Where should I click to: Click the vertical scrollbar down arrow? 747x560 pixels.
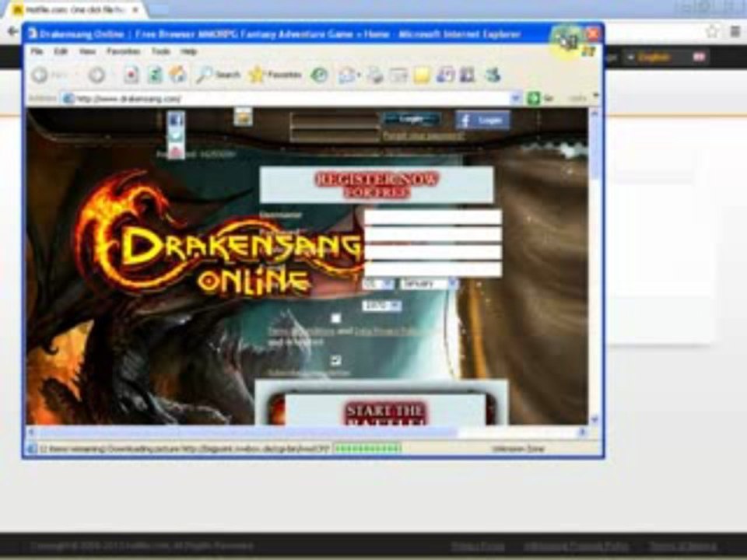(x=594, y=420)
